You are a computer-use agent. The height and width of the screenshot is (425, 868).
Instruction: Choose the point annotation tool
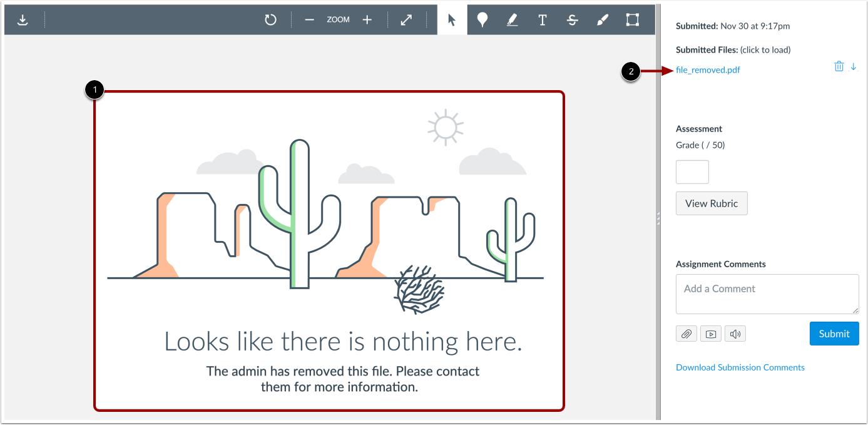click(x=482, y=19)
